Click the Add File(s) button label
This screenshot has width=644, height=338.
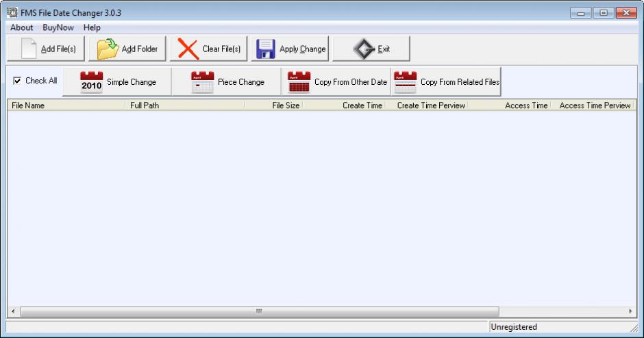point(58,49)
